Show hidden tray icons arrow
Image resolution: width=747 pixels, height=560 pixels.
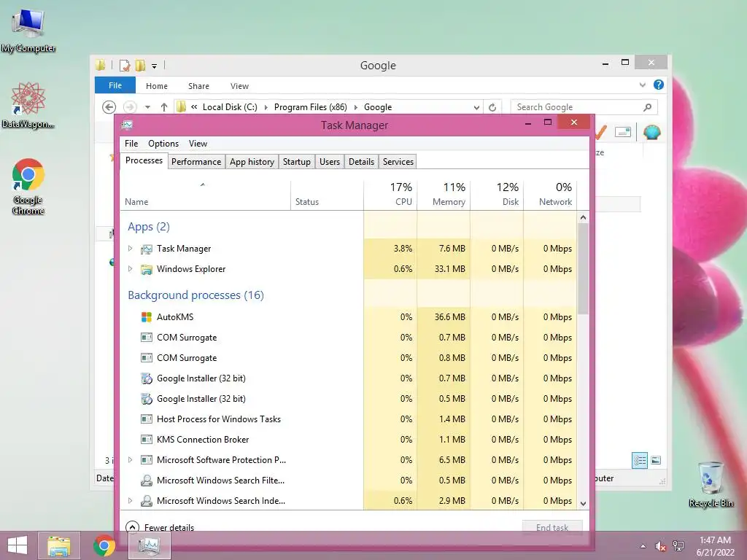(643, 546)
